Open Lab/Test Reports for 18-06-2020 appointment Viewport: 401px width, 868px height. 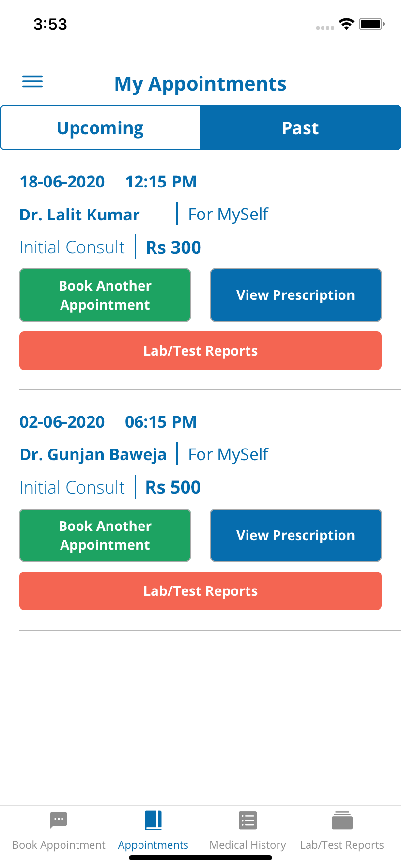point(200,351)
